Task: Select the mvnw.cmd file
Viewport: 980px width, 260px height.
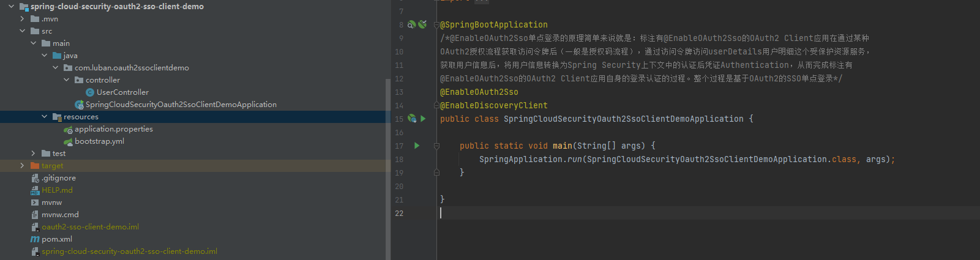Action: pyautogui.click(x=60, y=215)
